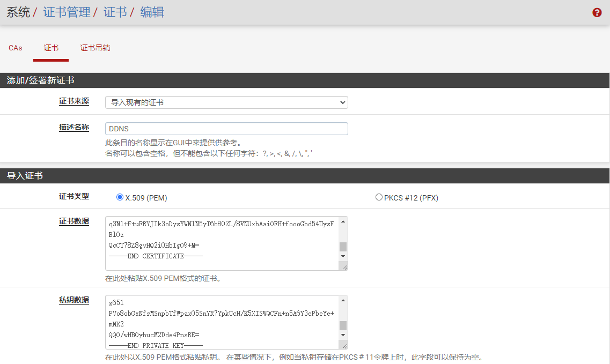Screen dimensions: 610x364
Task: Click the 编辑 breadcrumb link
Action: click(x=152, y=12)
